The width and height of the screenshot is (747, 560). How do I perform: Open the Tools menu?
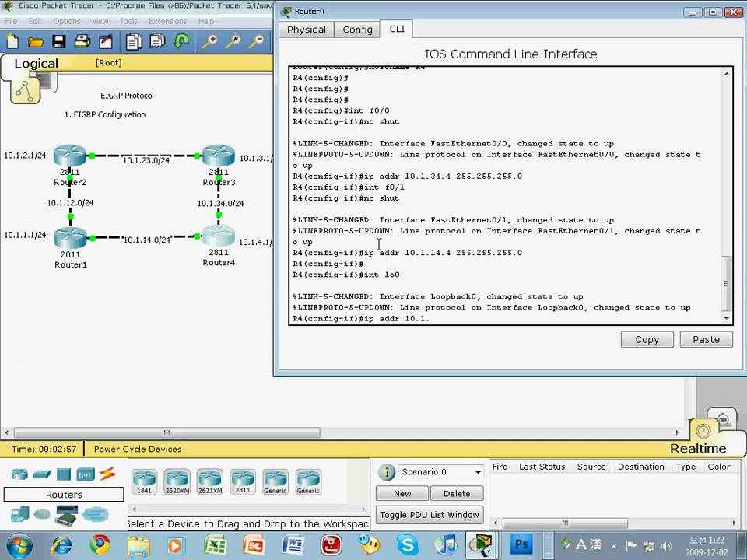(128, 22)
